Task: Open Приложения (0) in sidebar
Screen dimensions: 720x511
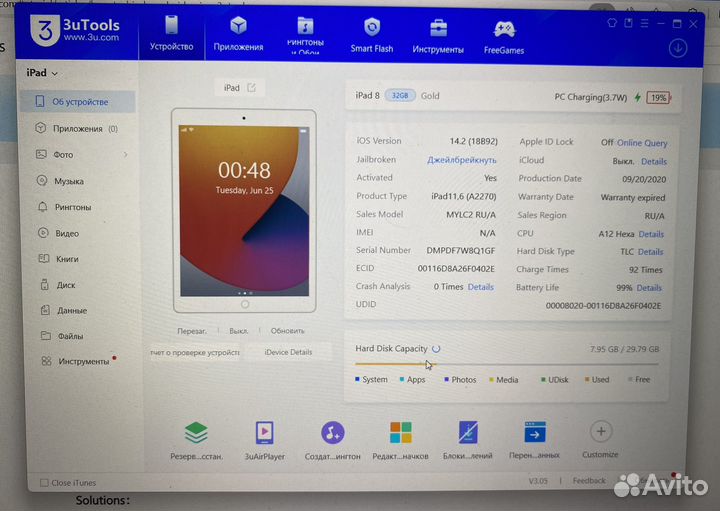Action: click(x=78, y=129)
